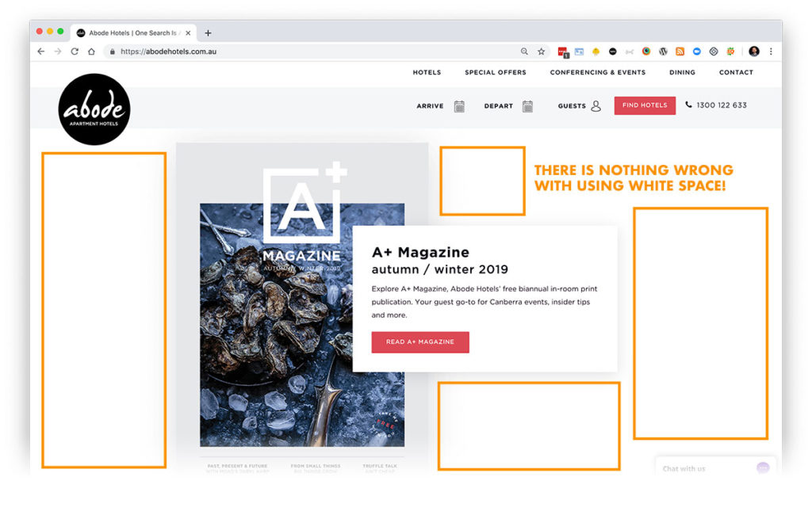Open the blue window-shaped extension

[x=580, y=52]
